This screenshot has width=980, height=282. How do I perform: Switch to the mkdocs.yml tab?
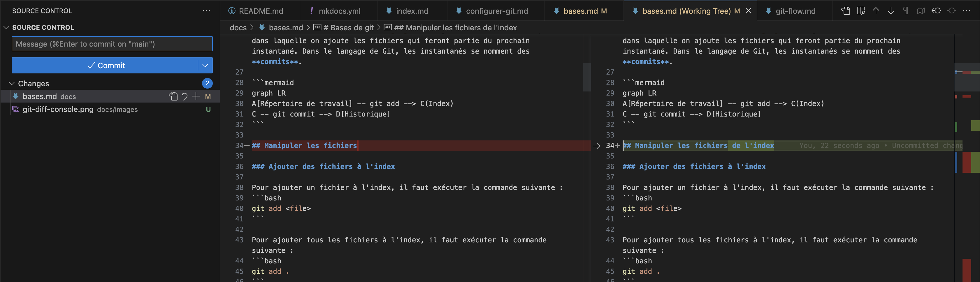[x=339, y=11]
